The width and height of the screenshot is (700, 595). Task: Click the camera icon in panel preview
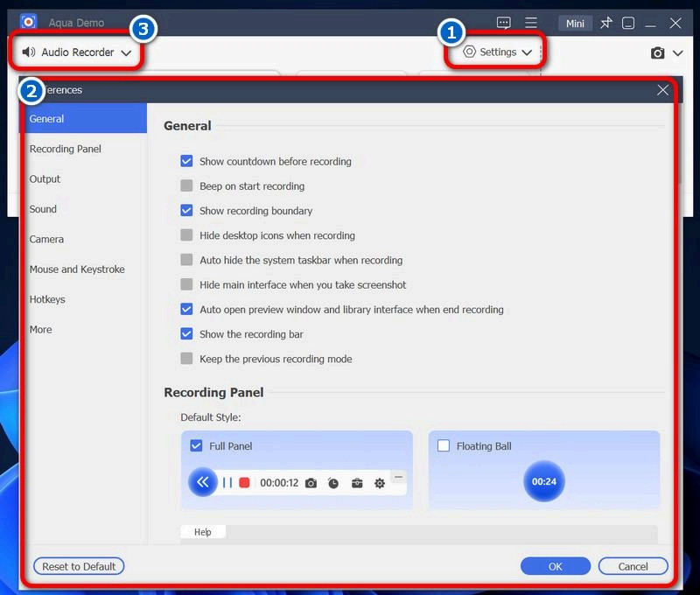(x=311, y=483)
